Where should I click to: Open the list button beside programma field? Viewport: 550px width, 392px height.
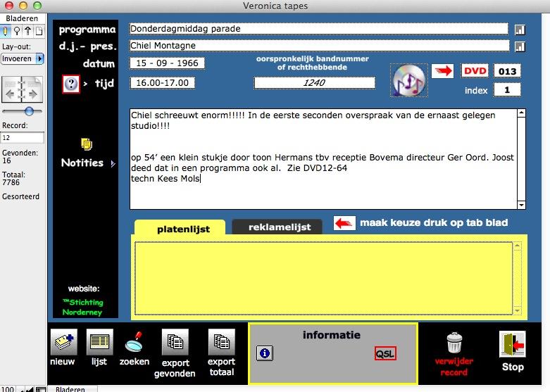(x=520, y=30)
